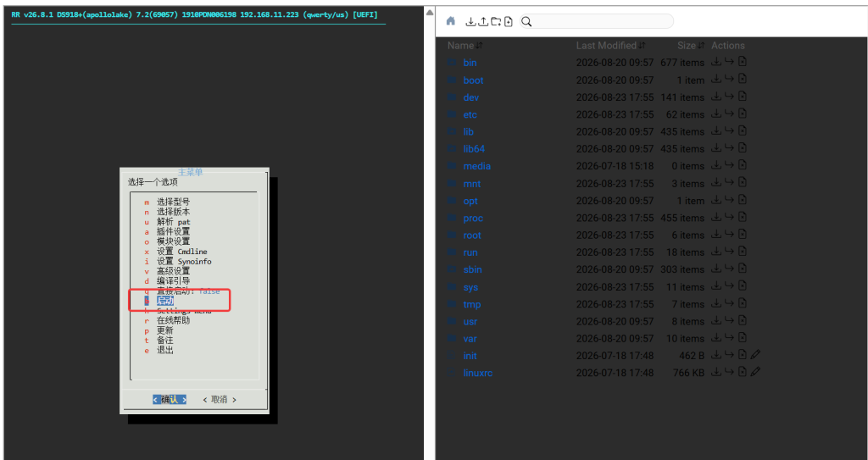This screenshot has height=460, width=868.
Task: Go to the home directory icon
Action: (451, 21)
